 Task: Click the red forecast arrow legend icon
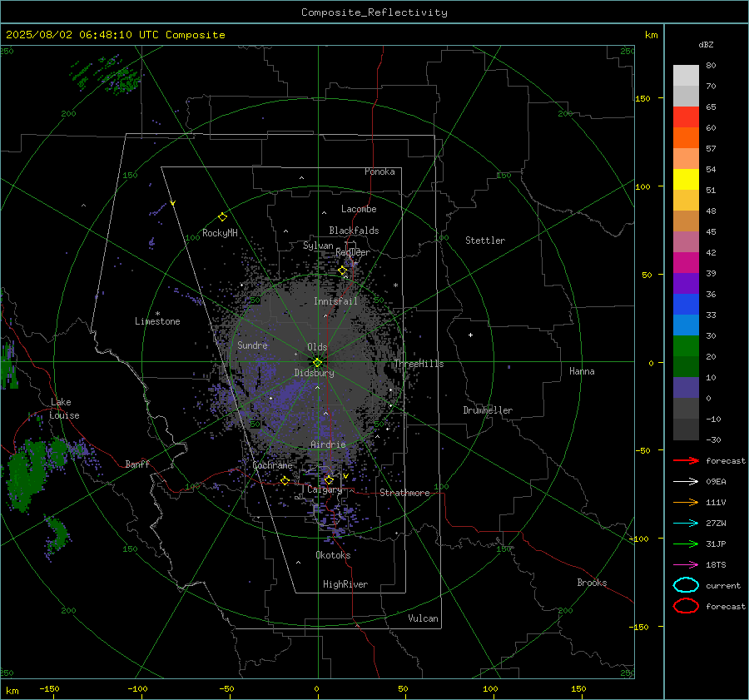[x=686, y=460]
